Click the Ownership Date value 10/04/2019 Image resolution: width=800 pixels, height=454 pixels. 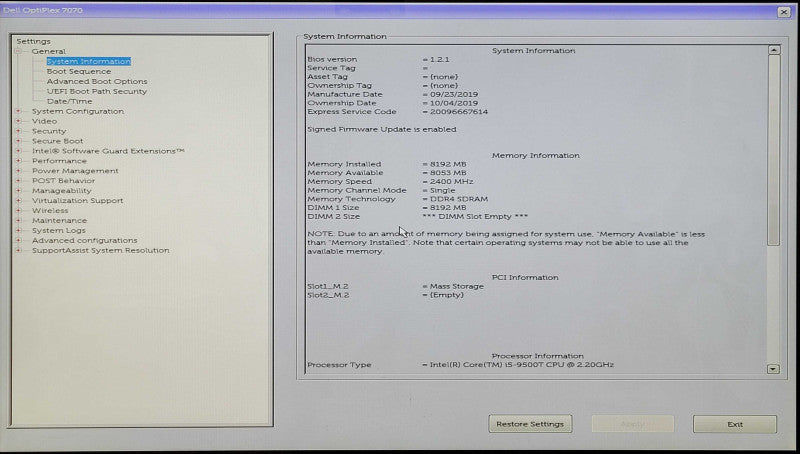pyautogui.click(x=454, y=103)
